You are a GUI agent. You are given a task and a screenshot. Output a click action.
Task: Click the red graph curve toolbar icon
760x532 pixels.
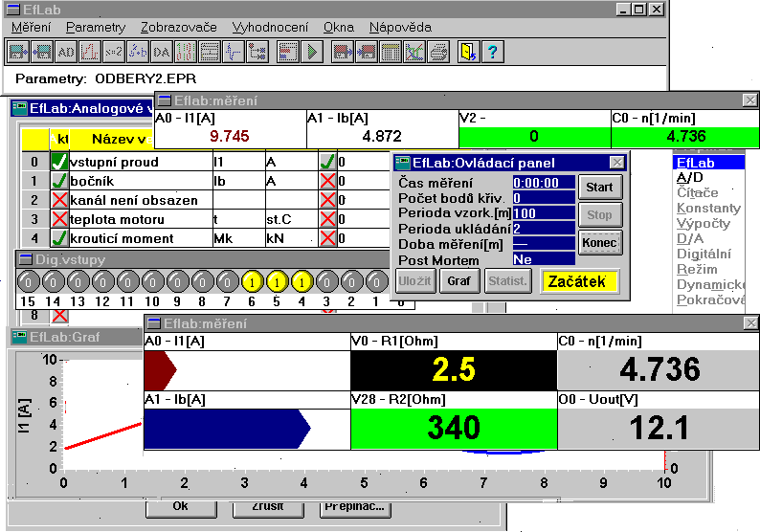pos(90,52)
